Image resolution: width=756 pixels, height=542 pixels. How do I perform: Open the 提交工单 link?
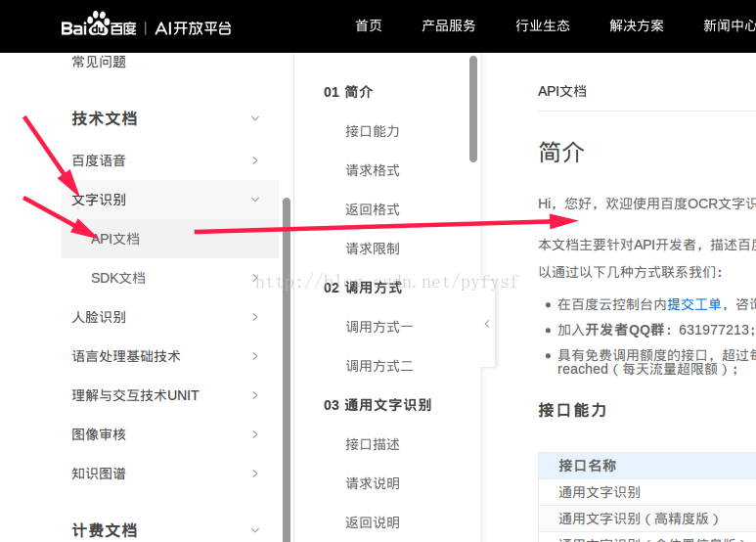point(694,304)
